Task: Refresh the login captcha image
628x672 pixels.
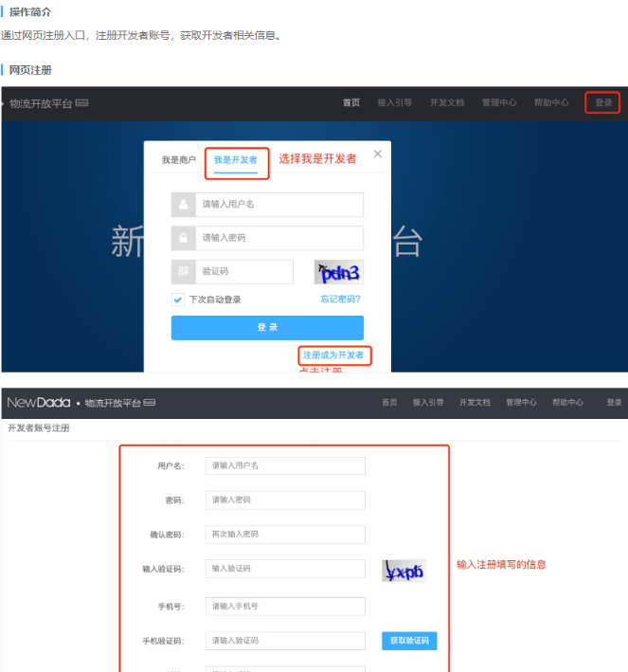Action: pos(338,273)
